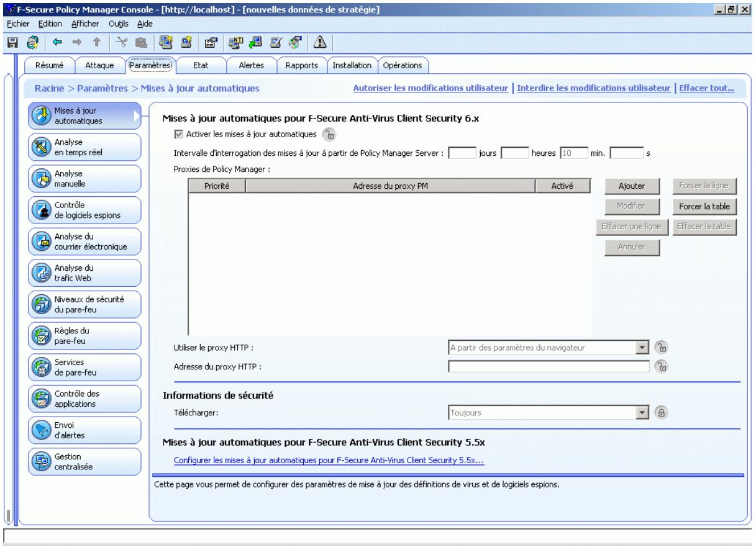Open the Aide menu
This screenshot has width=756, height=547.
click(x=145, y=24)
